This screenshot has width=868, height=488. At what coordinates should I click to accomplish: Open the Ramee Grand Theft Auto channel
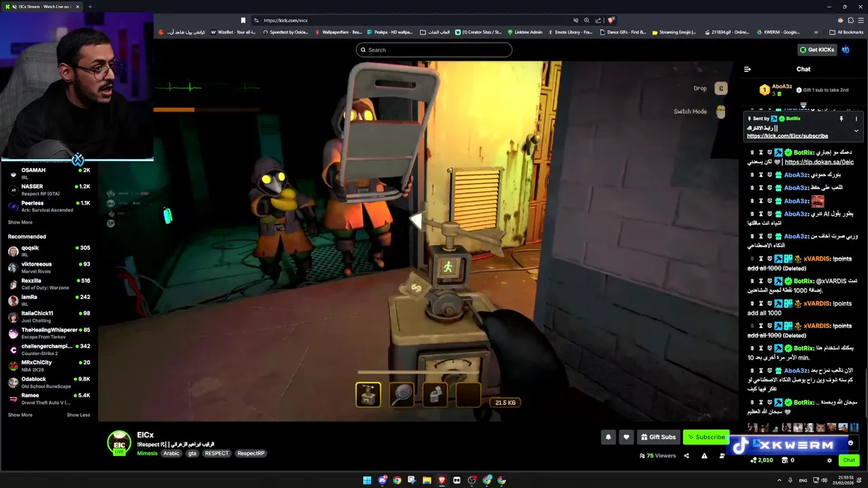(49, 399)
